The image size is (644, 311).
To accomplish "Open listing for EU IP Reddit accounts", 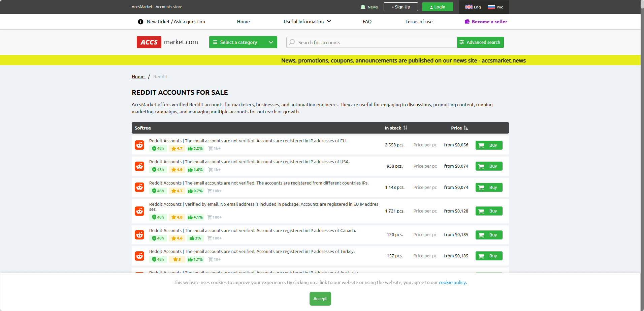I will click(248, 141).
